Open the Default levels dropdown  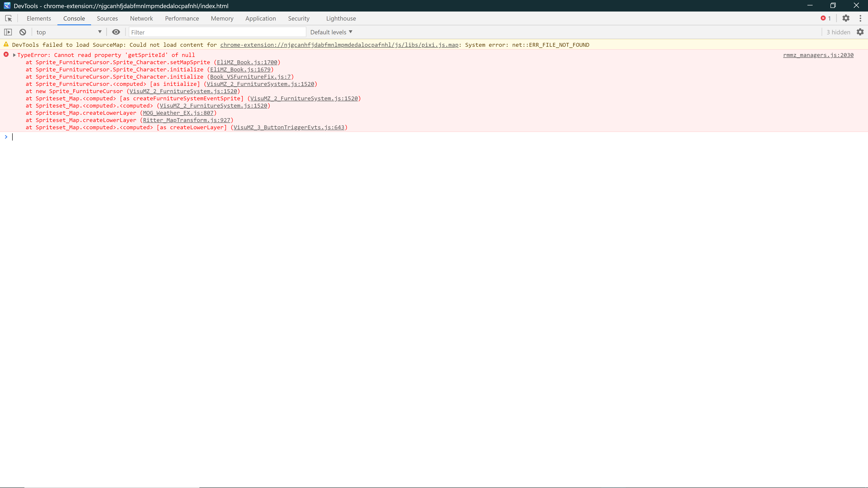(x=331, y=32)
